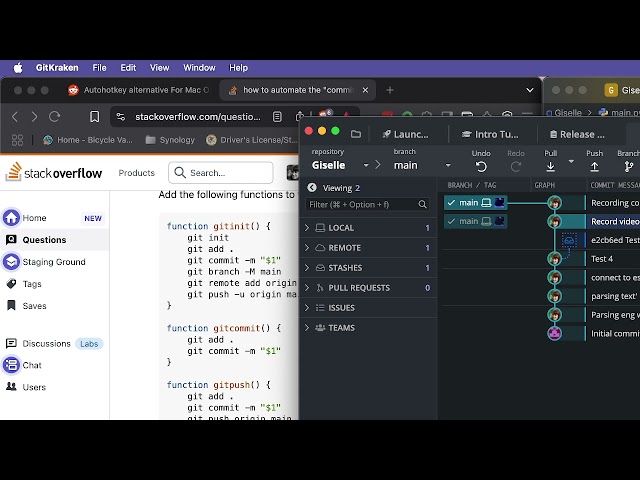Expand the REMOTE section
640x480 pixels.
click(x=368, y=248)
